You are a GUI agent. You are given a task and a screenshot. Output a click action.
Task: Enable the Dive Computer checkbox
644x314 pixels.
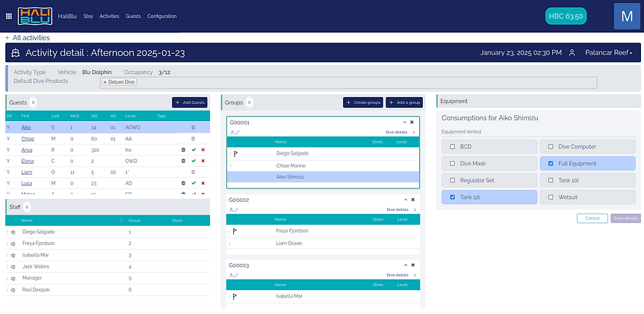[551, 147]
